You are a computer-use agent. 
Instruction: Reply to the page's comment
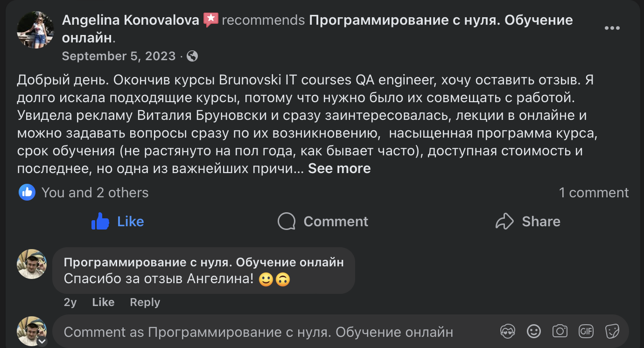145,302
